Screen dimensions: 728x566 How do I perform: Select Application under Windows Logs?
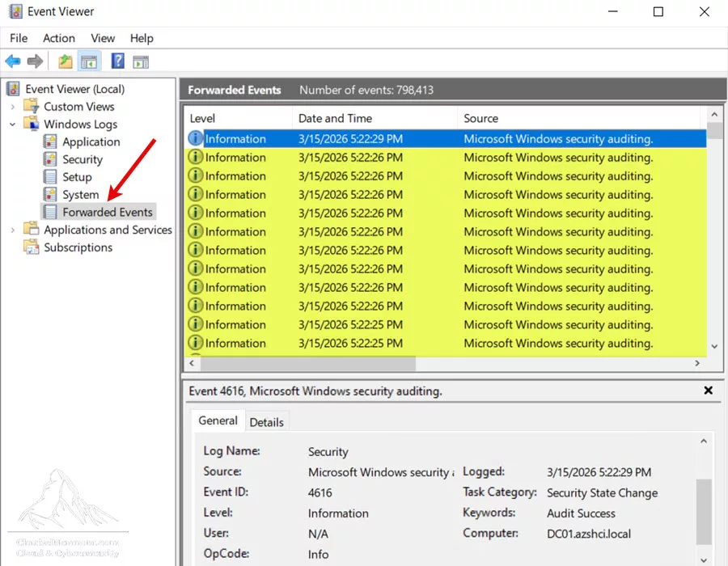pyautogui.click(x=91, y=141)
